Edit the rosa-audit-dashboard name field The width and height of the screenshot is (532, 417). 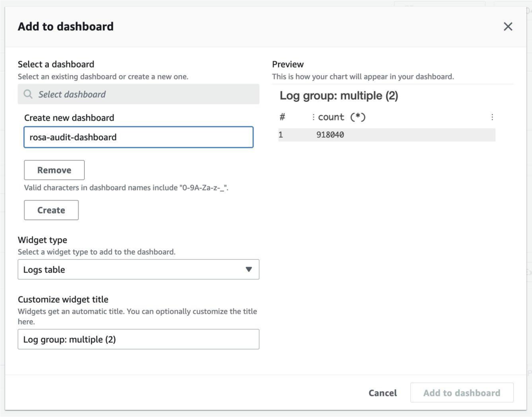point(138,137)
